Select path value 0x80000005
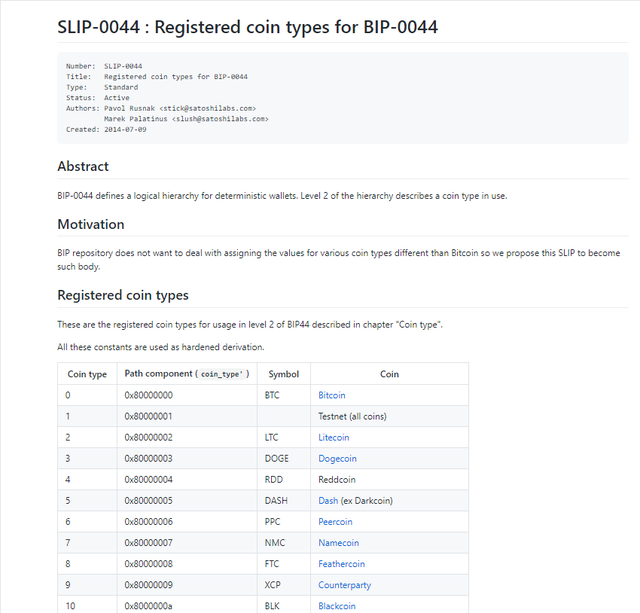This screenshot has width=640, height=613. [x=149, y=501]
